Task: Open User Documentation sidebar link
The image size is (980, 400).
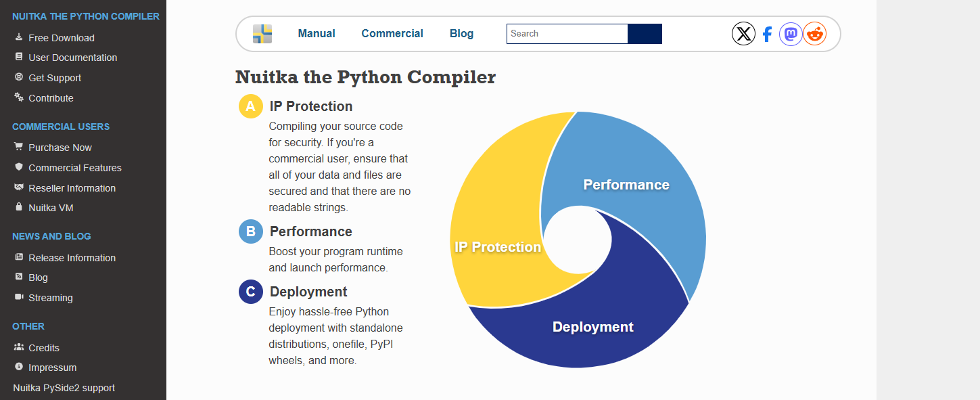Action: (x=72, y=58)
